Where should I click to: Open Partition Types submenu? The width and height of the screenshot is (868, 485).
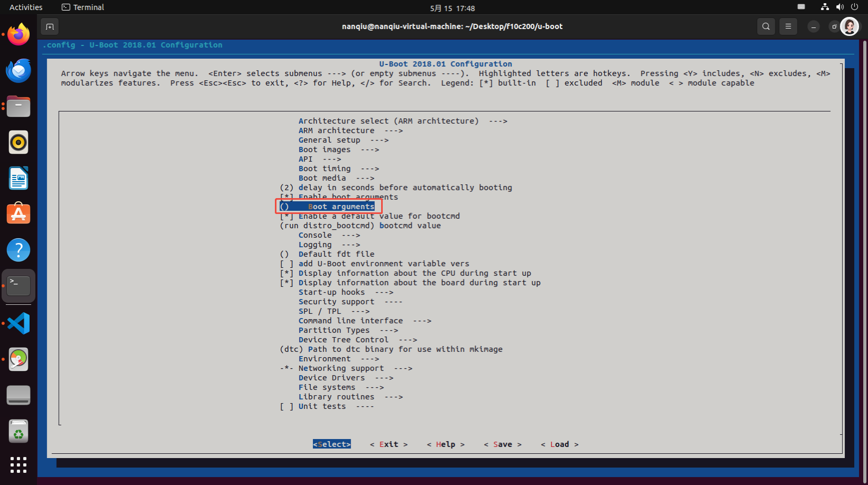(x=348, y=330)
